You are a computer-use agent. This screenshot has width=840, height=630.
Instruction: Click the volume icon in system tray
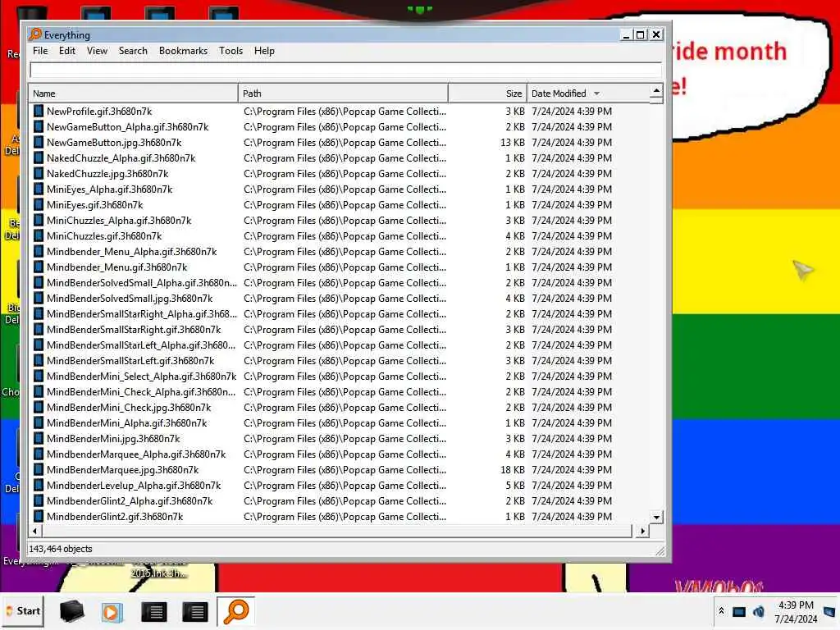pyautogui.click(x=759, y=611)
